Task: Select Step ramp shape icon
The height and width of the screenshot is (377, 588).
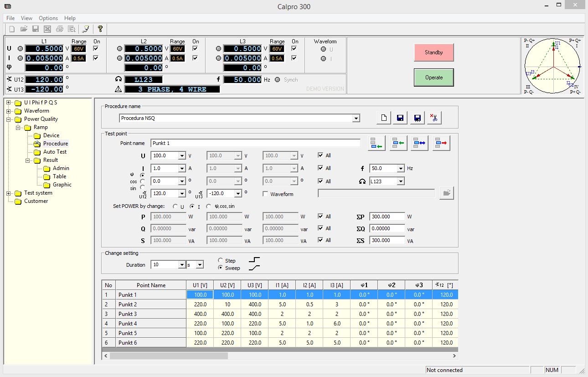Action: click(254, 260)
